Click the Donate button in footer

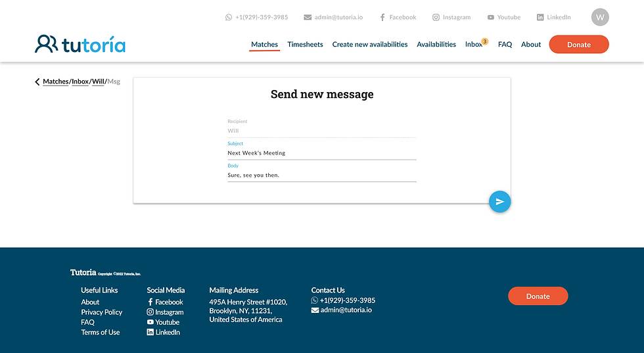pyautogui.click(x=538, y=296)
